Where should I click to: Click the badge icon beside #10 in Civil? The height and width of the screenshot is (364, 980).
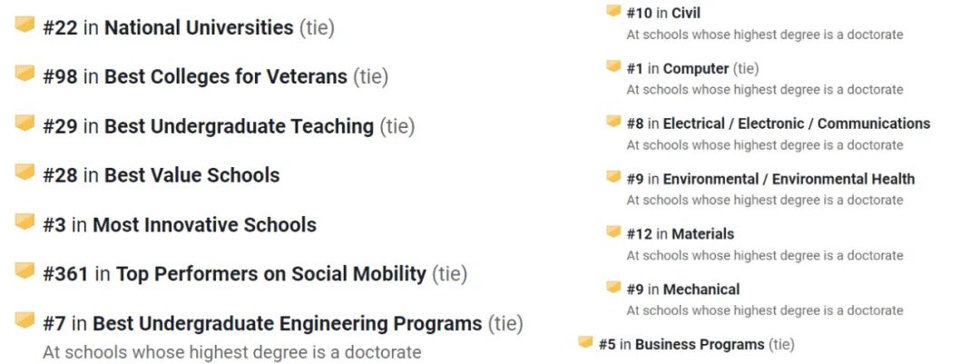pyautogui.click(x=613, y=11)
